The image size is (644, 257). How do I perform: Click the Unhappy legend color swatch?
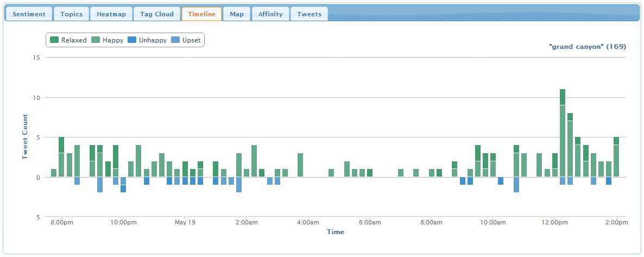point(132,40)
